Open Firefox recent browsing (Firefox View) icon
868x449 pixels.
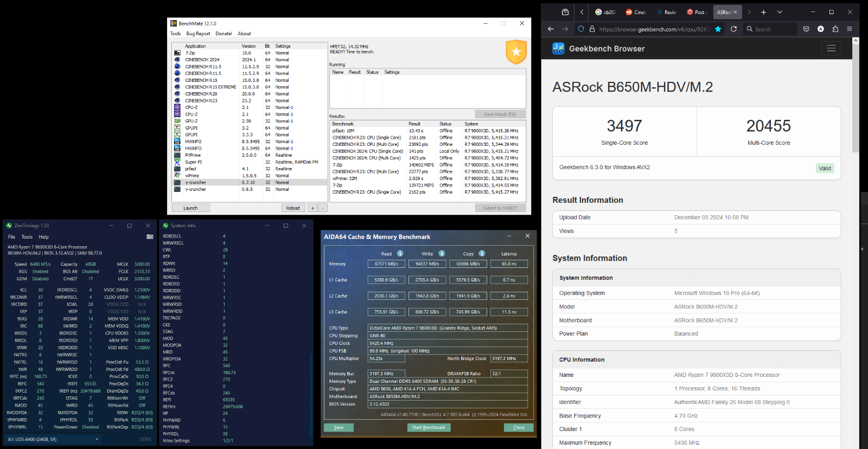pos(565,12)
